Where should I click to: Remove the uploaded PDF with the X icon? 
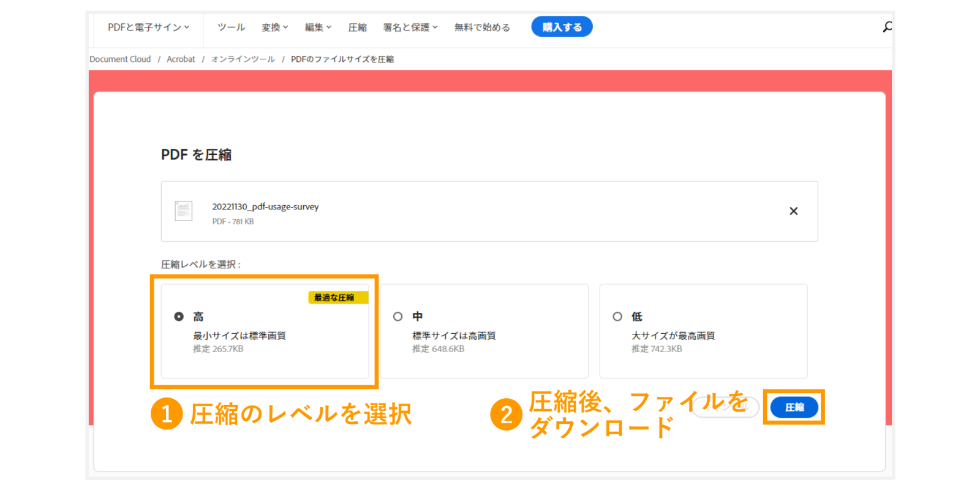tap(793, 211)
